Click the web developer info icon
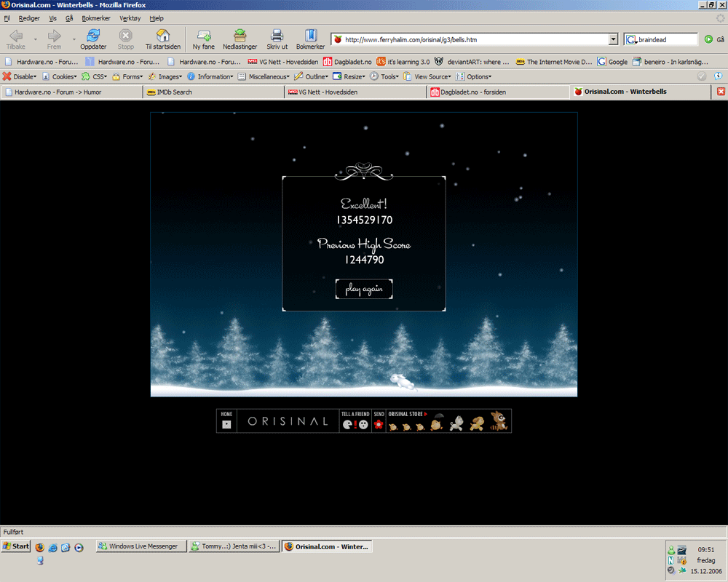728x582 pixels. (718, 76)
